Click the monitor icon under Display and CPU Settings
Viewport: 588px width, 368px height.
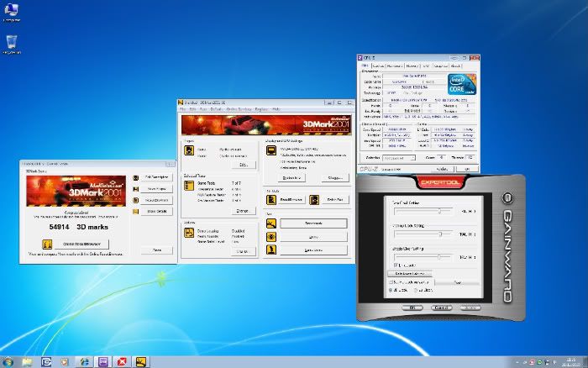271,150
